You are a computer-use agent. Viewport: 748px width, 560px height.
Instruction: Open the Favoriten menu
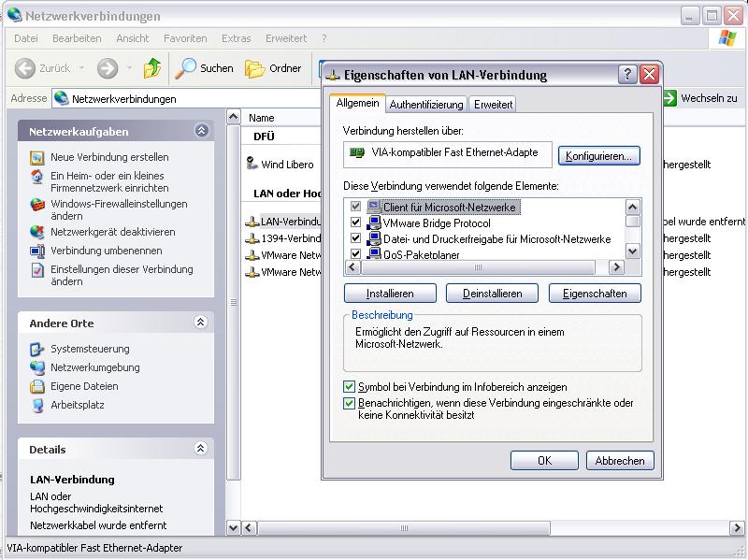(185, 38)
